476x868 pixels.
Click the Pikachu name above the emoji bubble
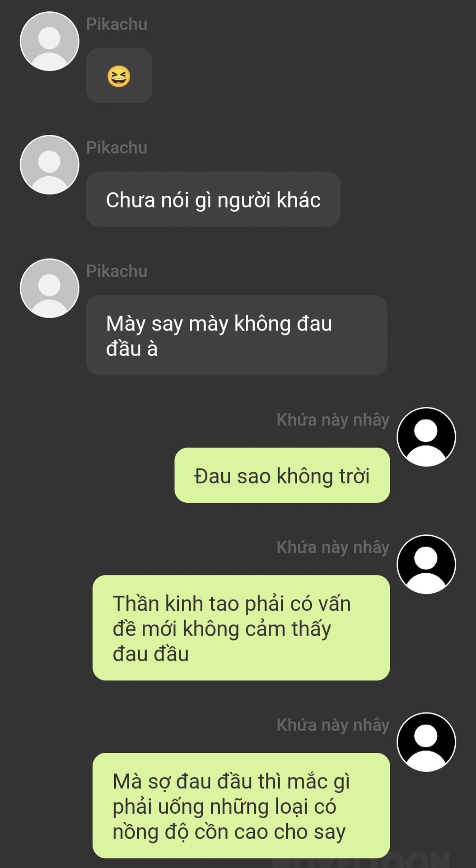pyautogui.click(x=117, y=24)
